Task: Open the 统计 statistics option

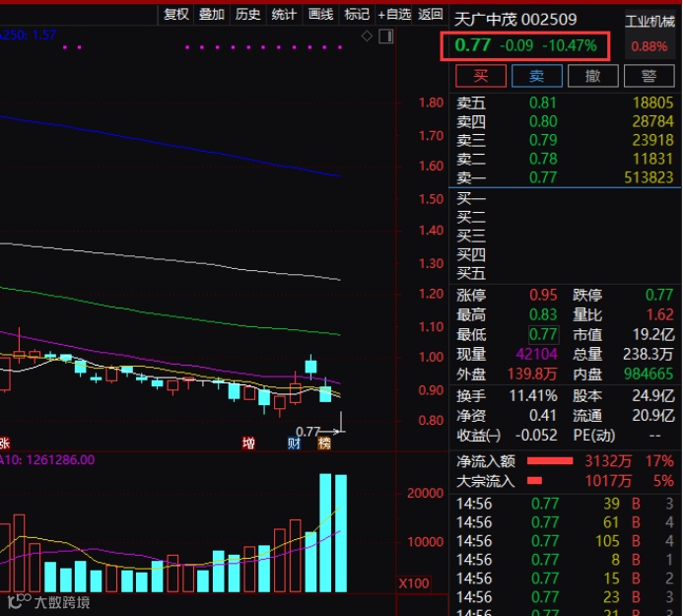Action: [x=284, y=15]
